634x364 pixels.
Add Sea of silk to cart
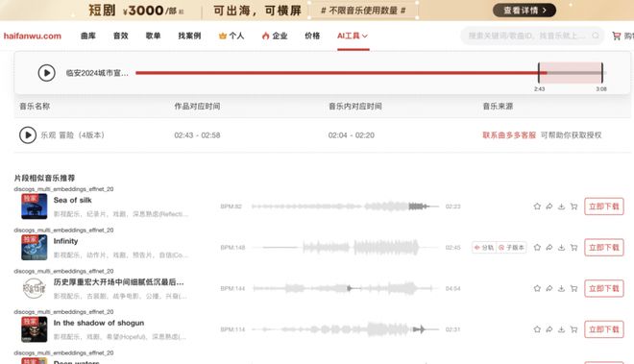573,206
